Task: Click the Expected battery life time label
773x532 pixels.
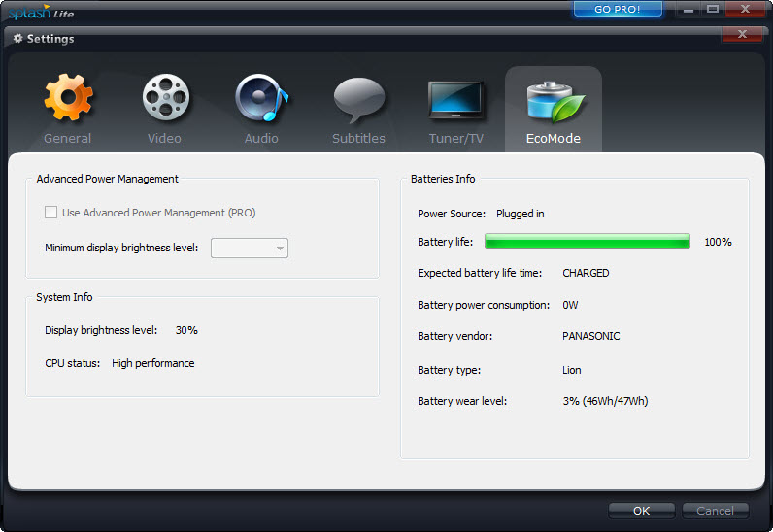Action: tap(480, 273)
